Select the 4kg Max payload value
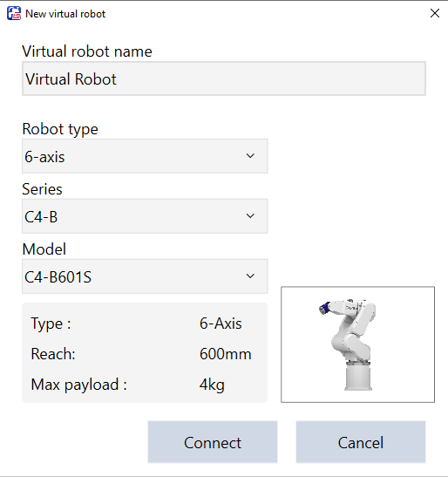 (x=212, y=385)
